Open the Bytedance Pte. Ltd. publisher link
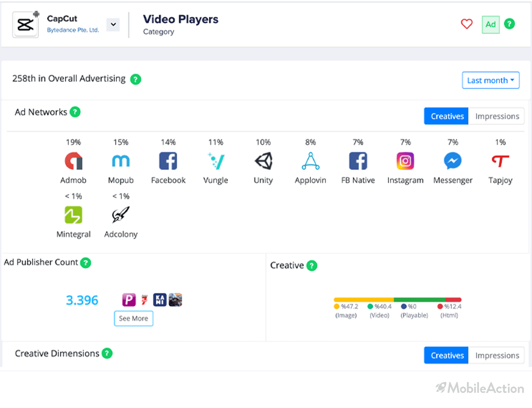 coord(73,30)
